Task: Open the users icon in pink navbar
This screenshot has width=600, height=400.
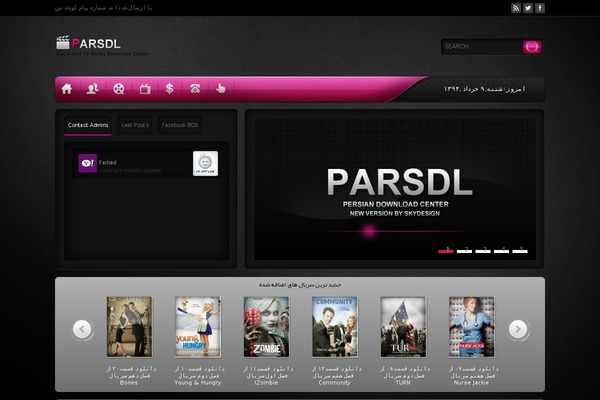Action: (x=93, y=89)
